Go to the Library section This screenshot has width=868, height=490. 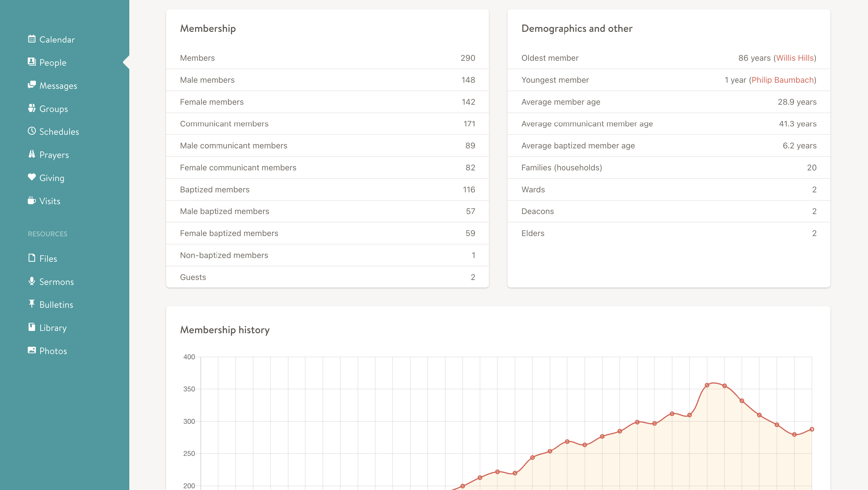click(x=53, y=328)
